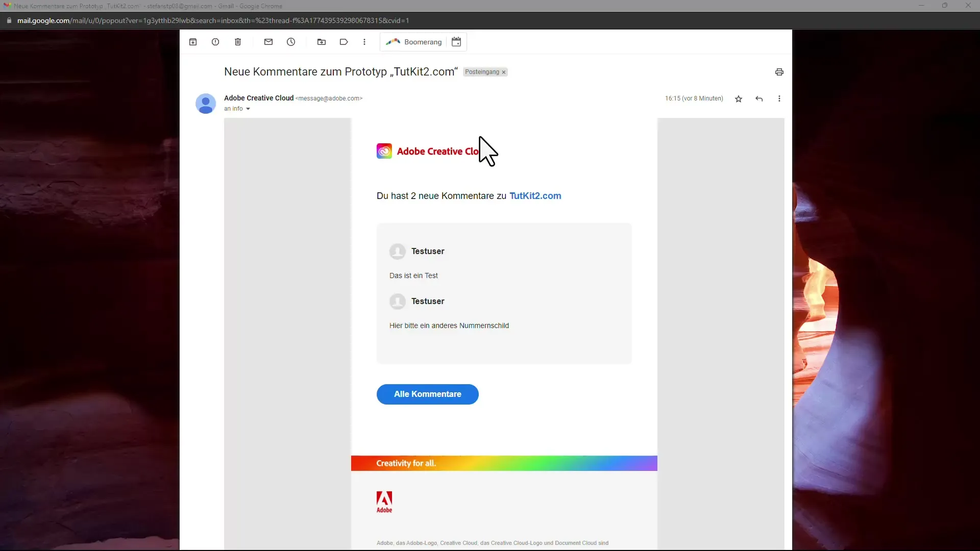Click the sender address message@adobe.com
Image resolution: width=980 pixels, height=551 pixels.
pos(329,98)
